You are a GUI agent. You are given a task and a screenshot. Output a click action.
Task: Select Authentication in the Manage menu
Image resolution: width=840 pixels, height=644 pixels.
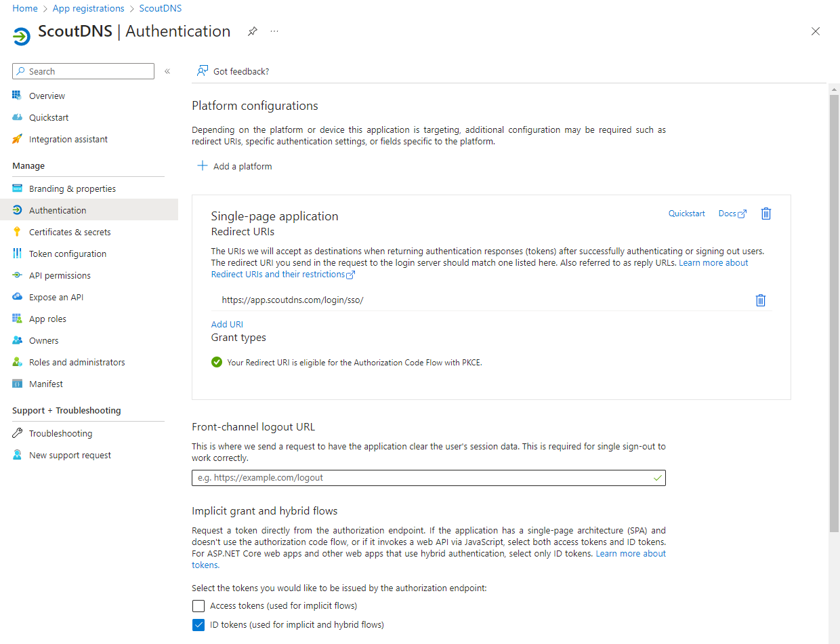point(89,210)
